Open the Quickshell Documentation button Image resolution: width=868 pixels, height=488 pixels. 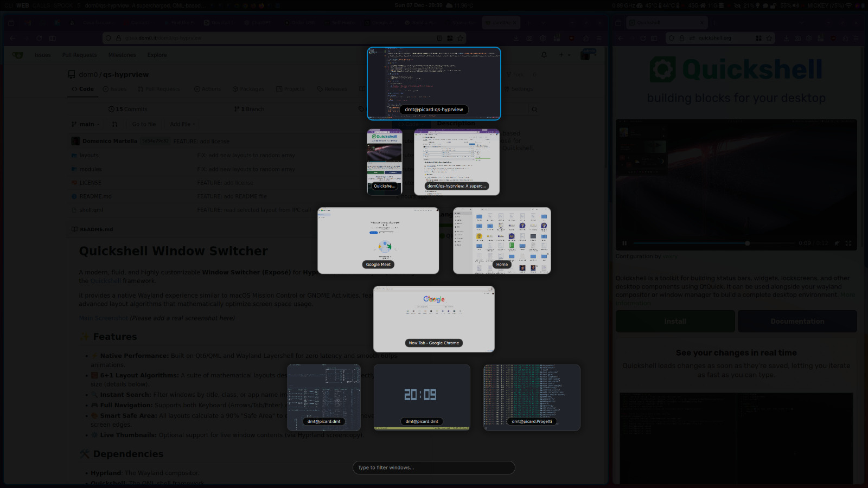(x=797, y=322)
